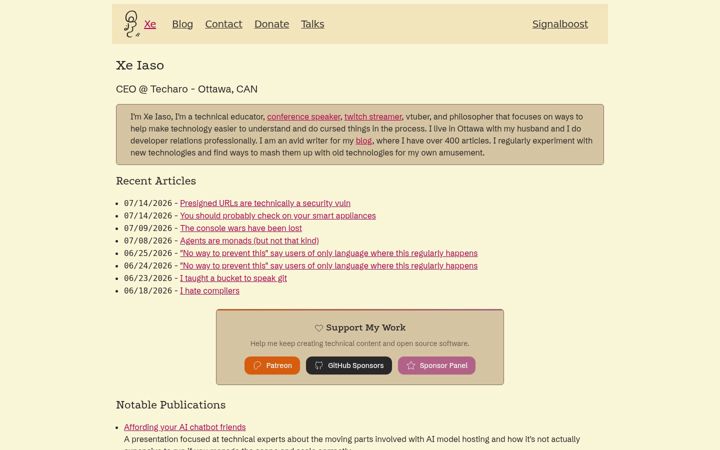Open the Signalboost link in header
720x450 pixels.
[560, 24]
